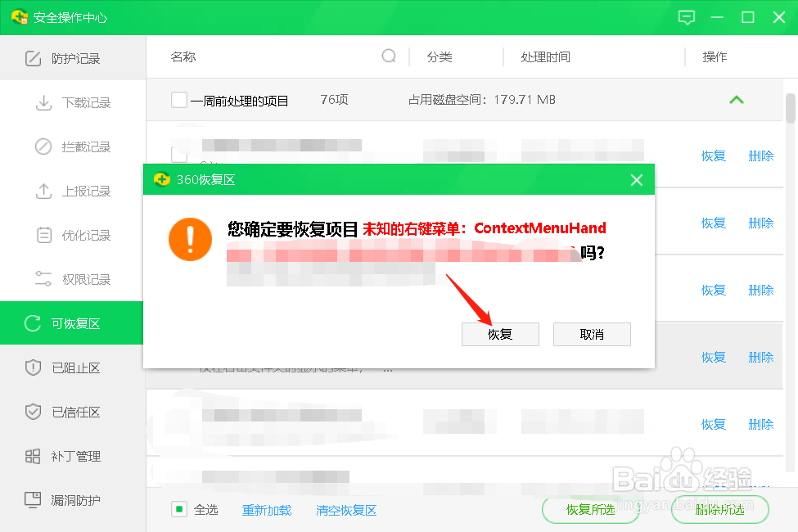Click the 名称 column header
The width and height of the screenshot is (798, 532).
point(183,56)
